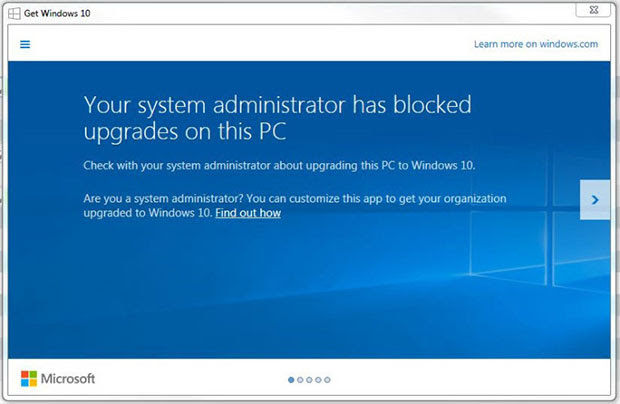Image resolution: width=620 pixels, height=404 pixels.
Task: Click the Microsoft logo
Action: (x=58, y=379)
